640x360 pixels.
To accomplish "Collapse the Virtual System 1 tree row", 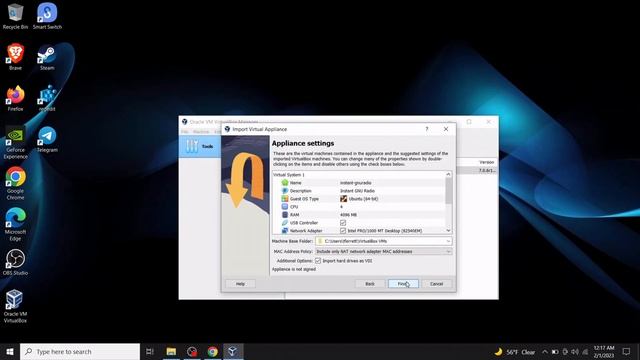I will point(289,175).
